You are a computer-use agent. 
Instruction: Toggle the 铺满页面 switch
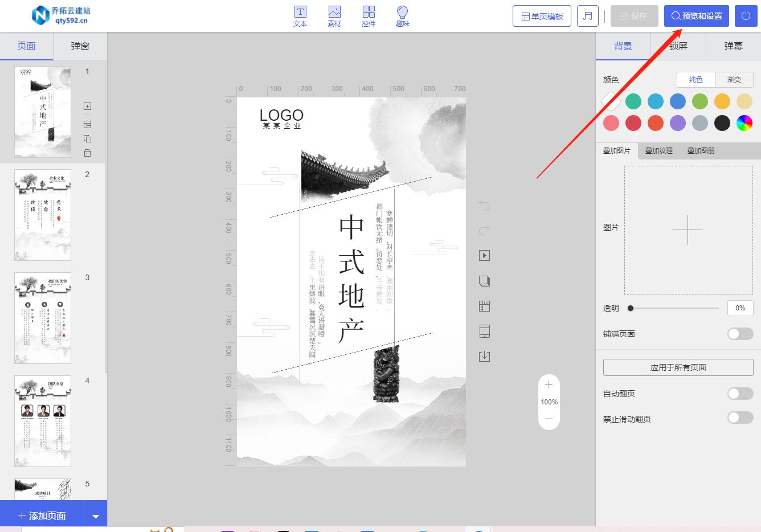[740, 334]
